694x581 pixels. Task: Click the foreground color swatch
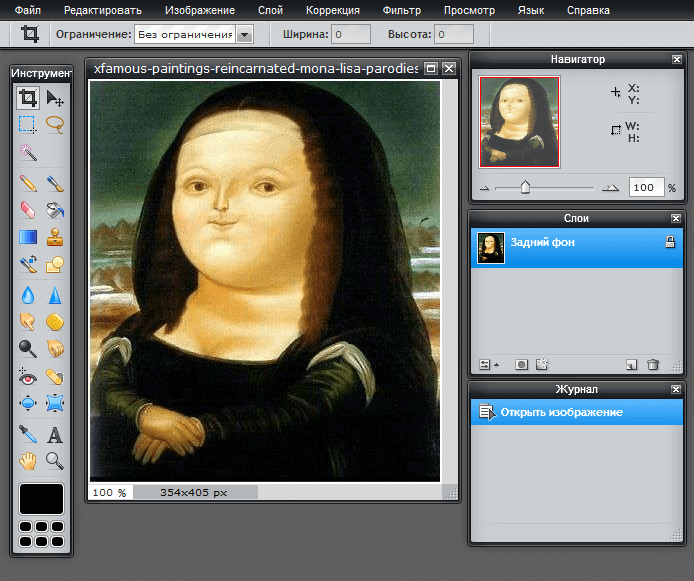click(41, 498)
